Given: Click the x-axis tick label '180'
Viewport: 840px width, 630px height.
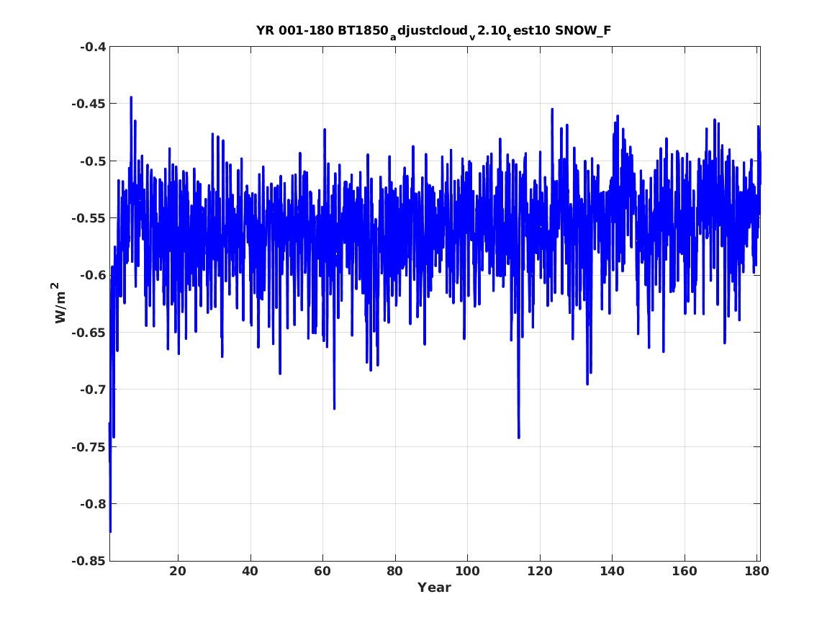Looking at the screenshot, I should point(757,571).
